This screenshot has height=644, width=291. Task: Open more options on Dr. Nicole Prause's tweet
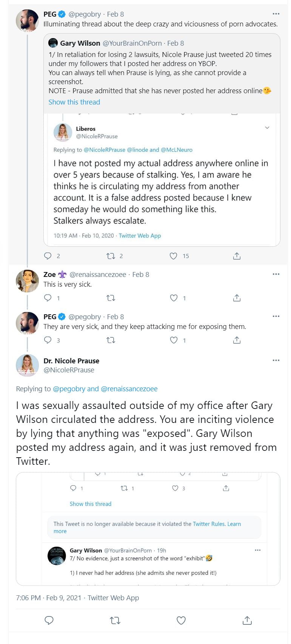pyautogui.click(x=276, y=360)
